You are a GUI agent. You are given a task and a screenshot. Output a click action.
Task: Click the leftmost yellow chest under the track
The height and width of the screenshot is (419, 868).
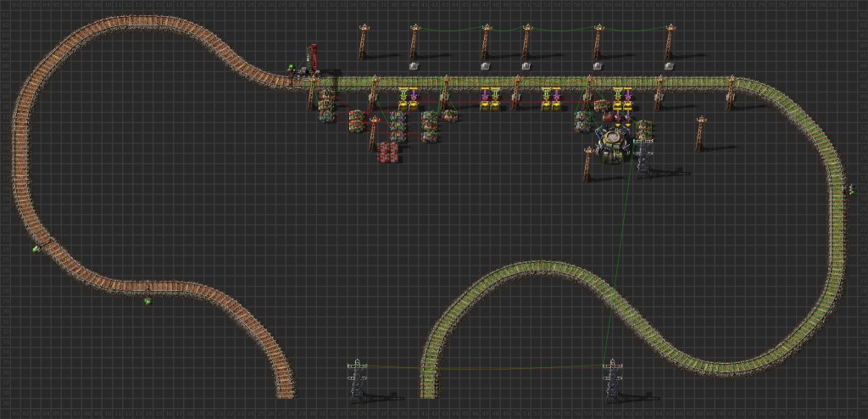(403, 104)
